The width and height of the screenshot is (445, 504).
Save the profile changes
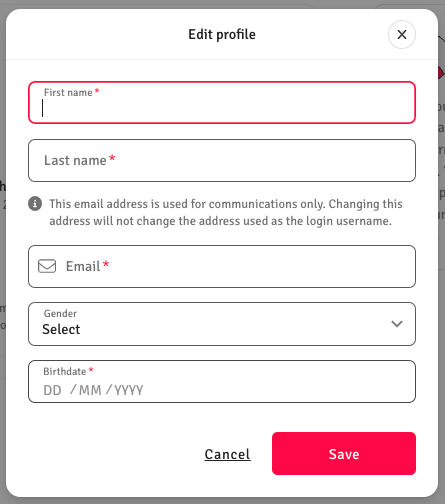344,454
